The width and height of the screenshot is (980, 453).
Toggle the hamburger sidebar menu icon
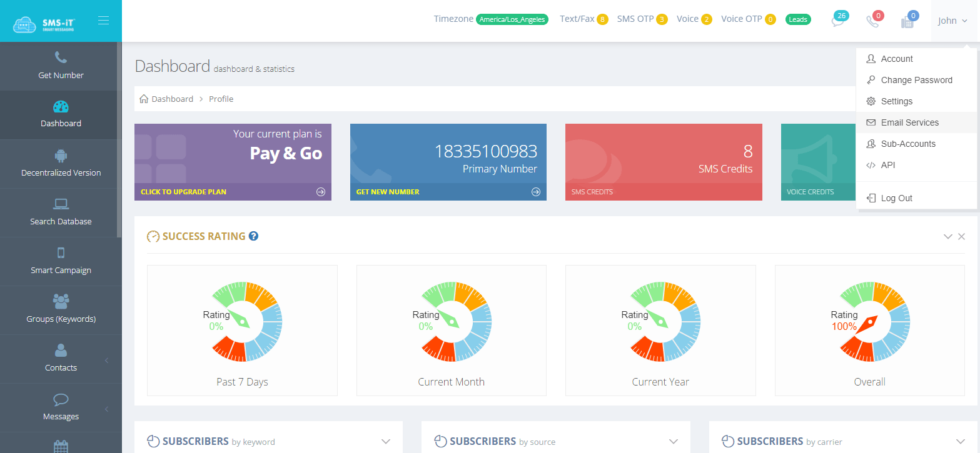(x=104, y=21)
